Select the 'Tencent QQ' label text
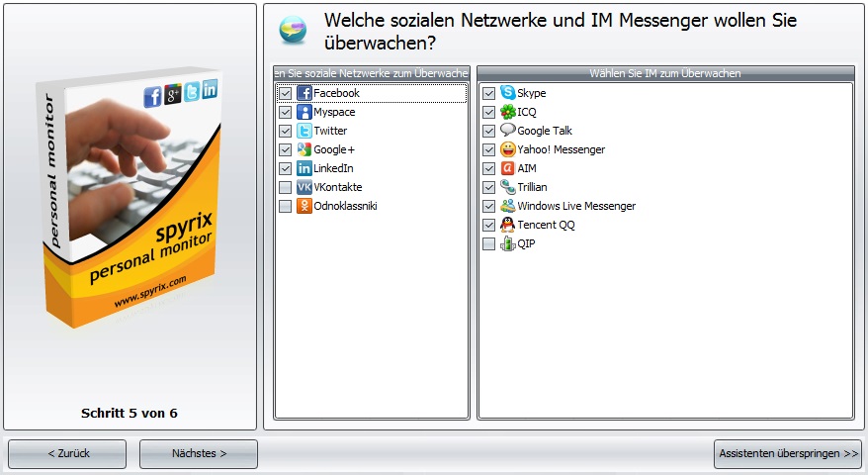 (x=546, y=225)
